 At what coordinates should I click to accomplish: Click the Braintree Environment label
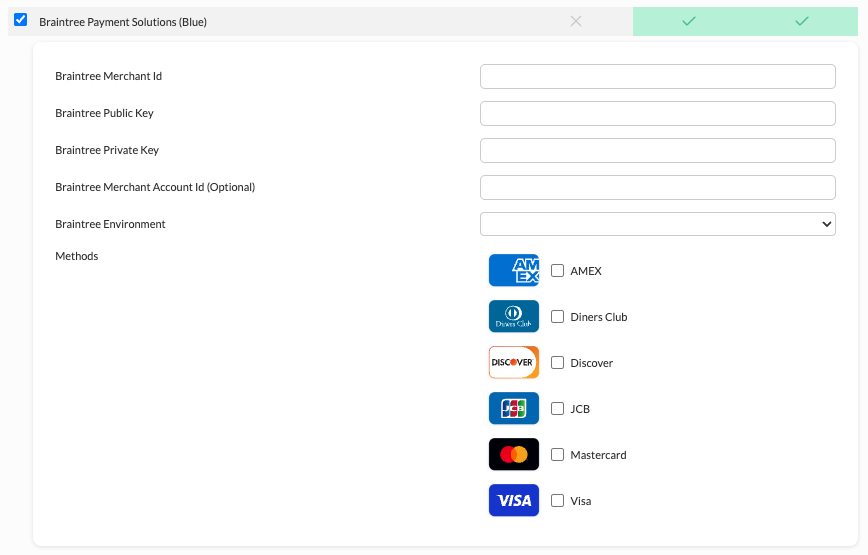110,224
